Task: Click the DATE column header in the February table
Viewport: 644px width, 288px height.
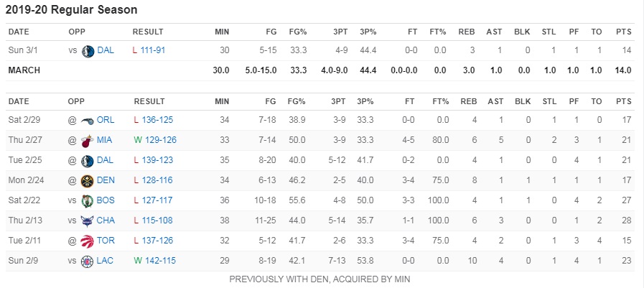Action: [x=19, y=101]
